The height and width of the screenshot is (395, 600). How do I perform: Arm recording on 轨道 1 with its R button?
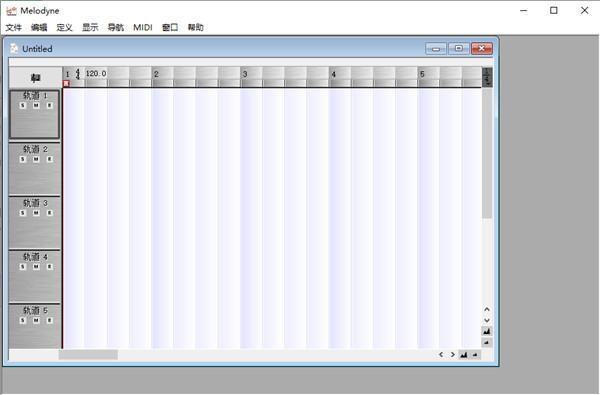pos(49,105)
